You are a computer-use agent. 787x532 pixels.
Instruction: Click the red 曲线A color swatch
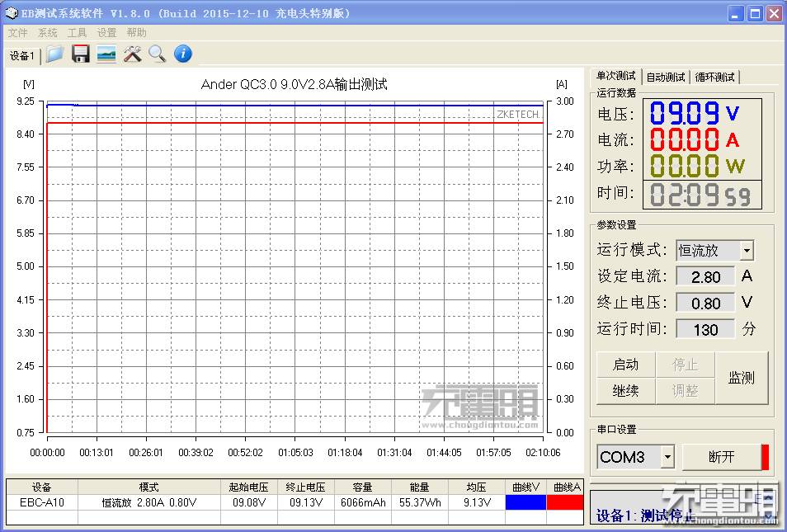(565, 501)
